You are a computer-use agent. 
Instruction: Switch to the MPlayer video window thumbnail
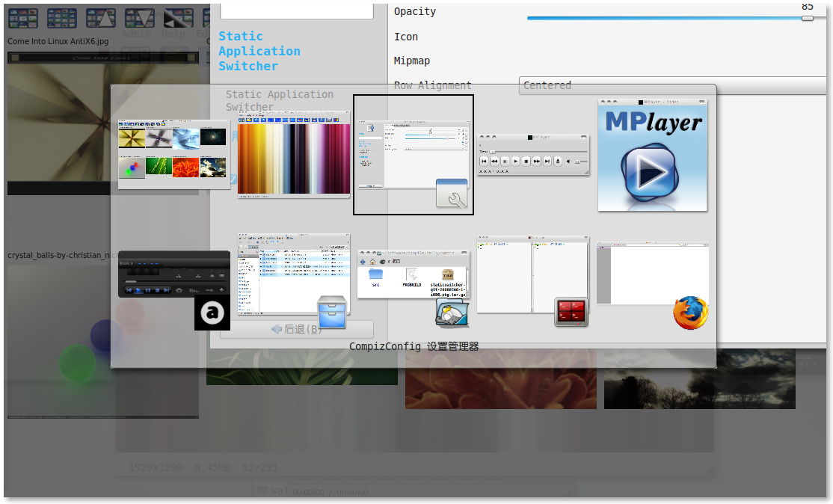click(652, 155)
